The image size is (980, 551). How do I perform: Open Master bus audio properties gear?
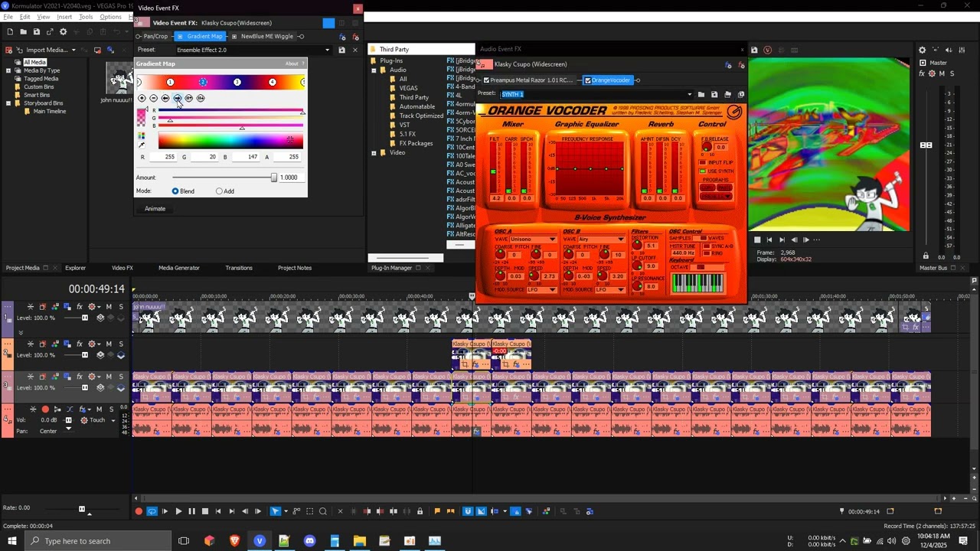pyautogui.click(x=922, y=50)
